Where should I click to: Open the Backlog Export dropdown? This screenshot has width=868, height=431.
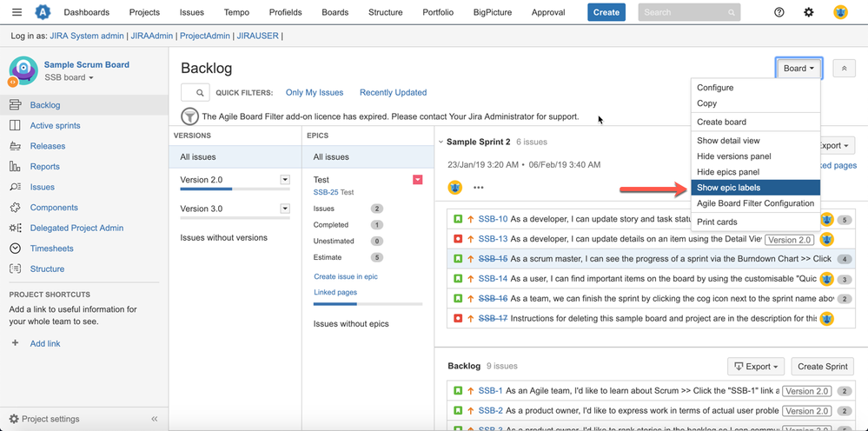[x=756, y=367]
